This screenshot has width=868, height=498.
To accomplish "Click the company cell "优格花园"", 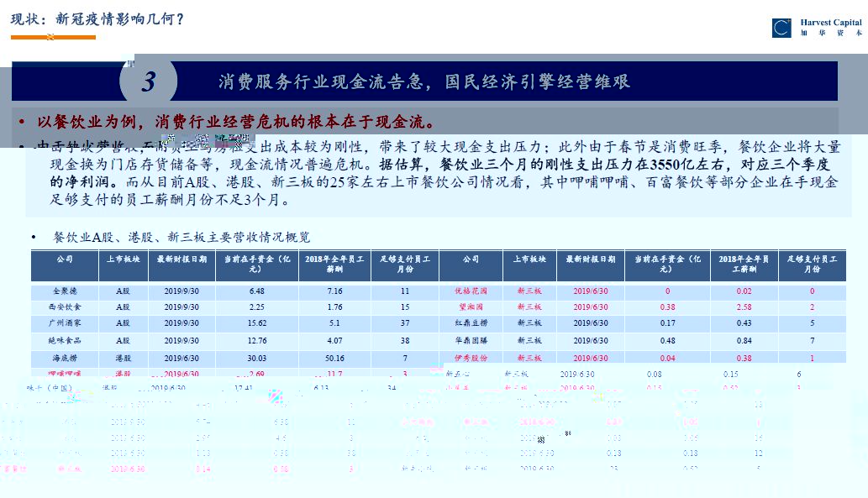I will 471,291.
